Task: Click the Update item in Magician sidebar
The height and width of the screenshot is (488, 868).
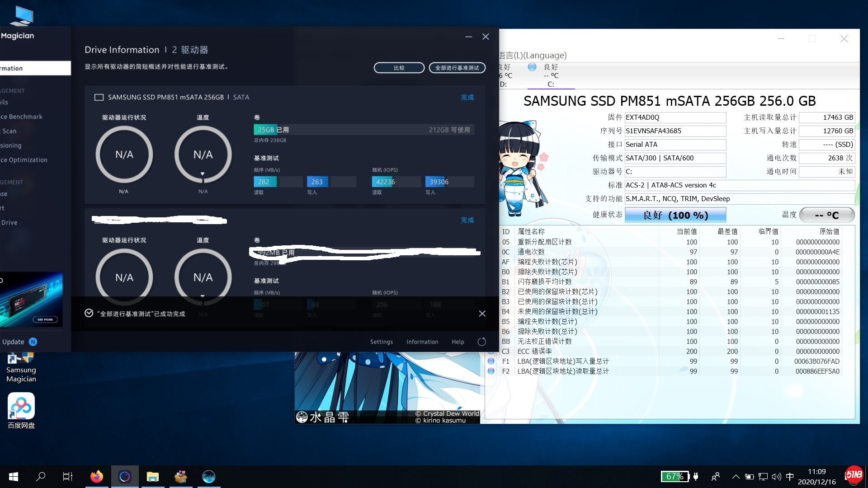Action: point(19,342)
